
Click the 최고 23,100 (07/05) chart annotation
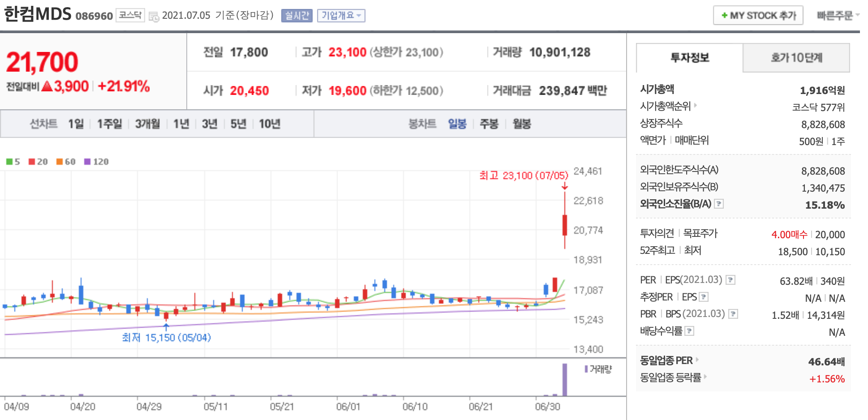pos(524,175)
